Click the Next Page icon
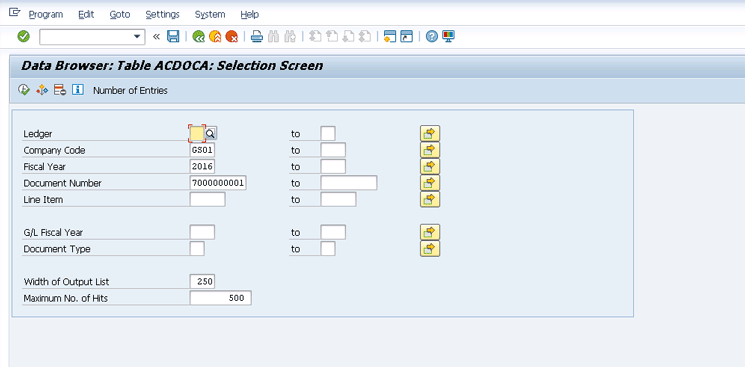745x367 pixels. [349, 37]
